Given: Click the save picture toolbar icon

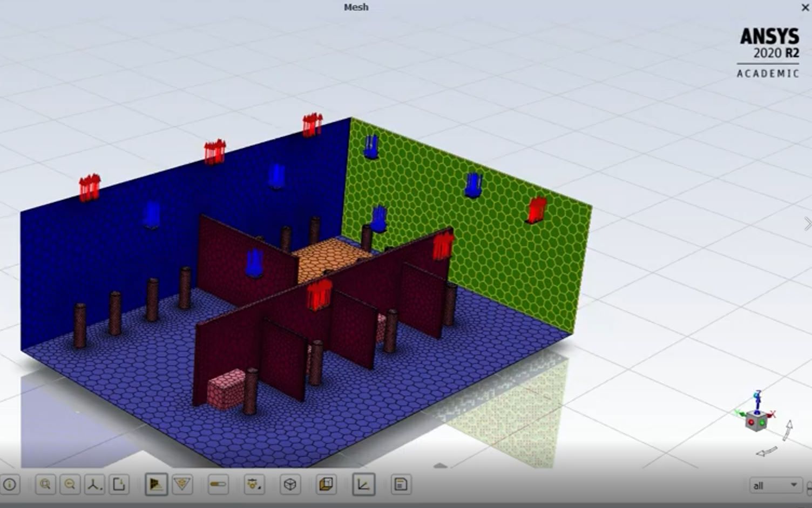Looking at the screenshot, I should (119, 485).
